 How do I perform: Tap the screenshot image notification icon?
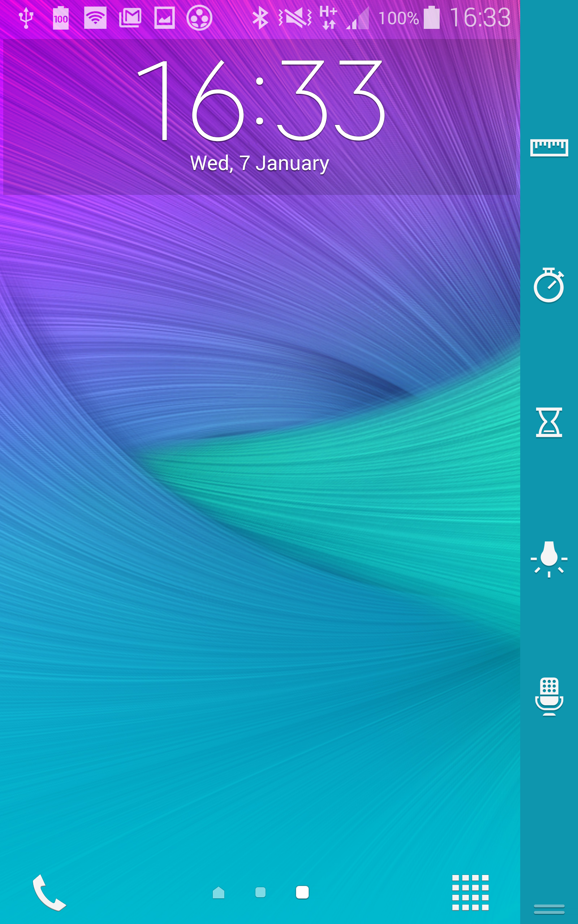(165, 18)
